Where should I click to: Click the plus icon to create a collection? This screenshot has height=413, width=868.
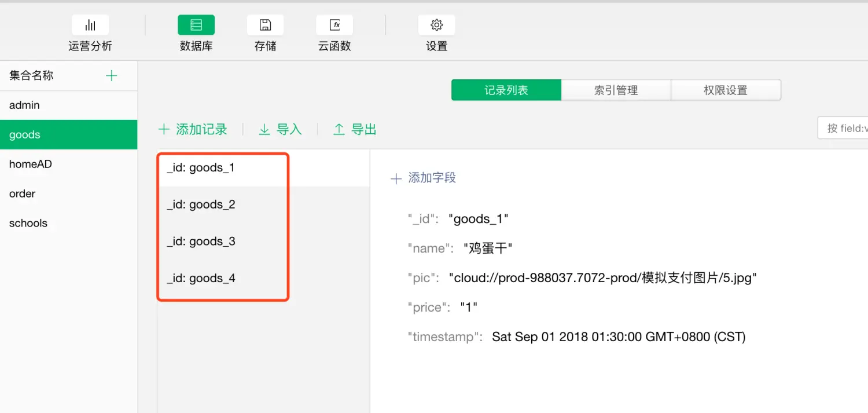pyautogui.click(x=111, y=75)
